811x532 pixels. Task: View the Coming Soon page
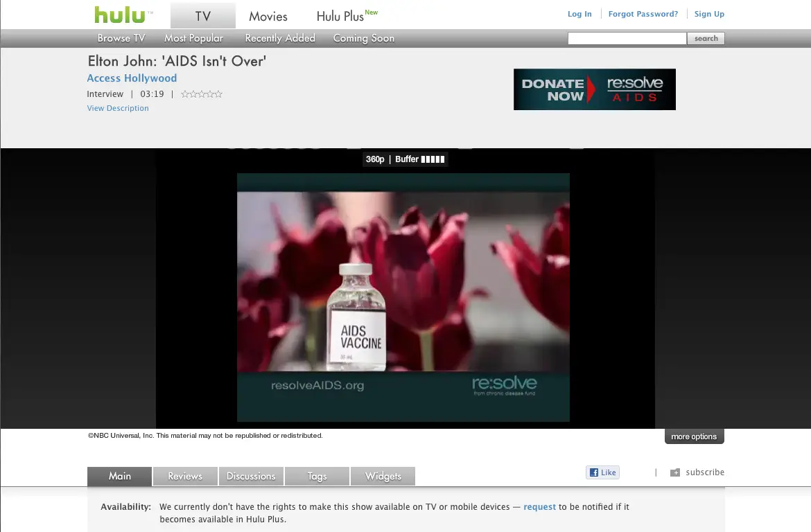tap(363, 38)
